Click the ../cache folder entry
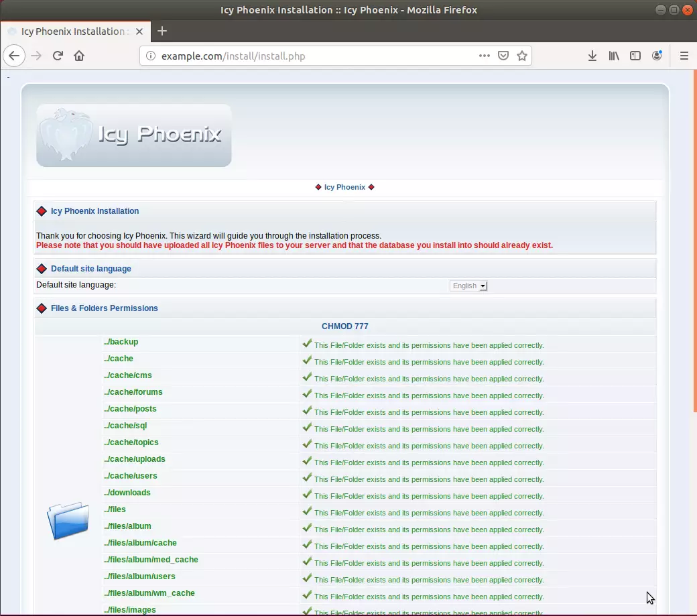Viewport: 697px width, 616px height. click(118, 359)
